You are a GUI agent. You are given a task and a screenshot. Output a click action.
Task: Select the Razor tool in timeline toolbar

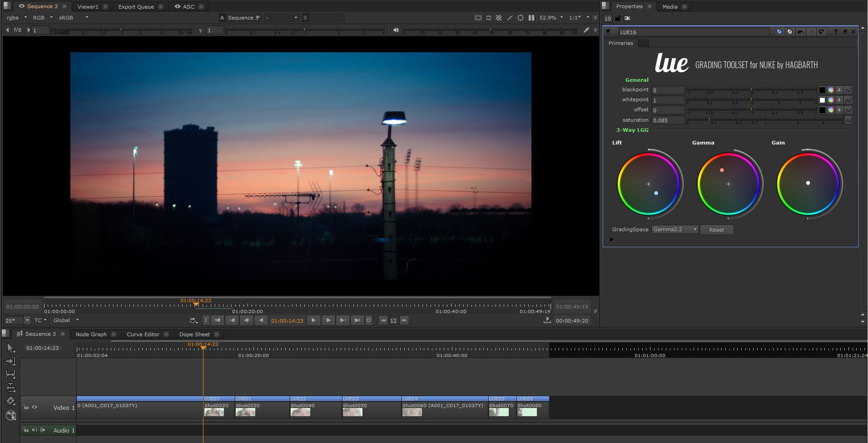pos(10,401)
